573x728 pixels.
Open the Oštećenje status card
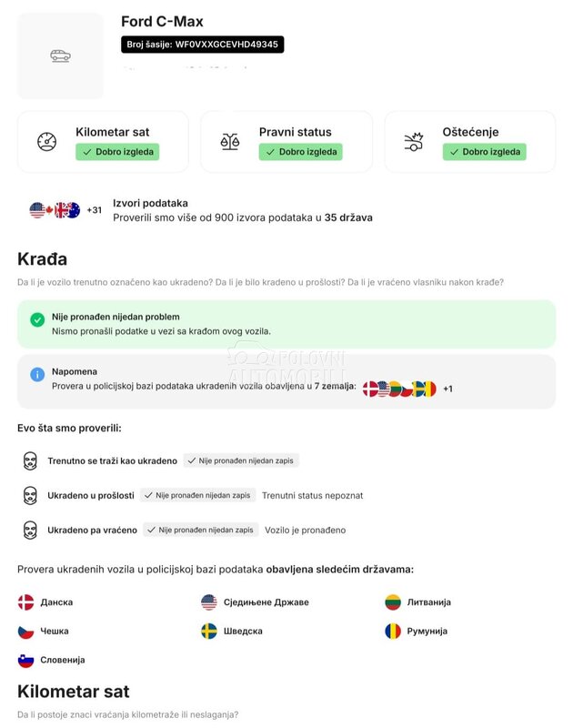[x=469, y=142]
